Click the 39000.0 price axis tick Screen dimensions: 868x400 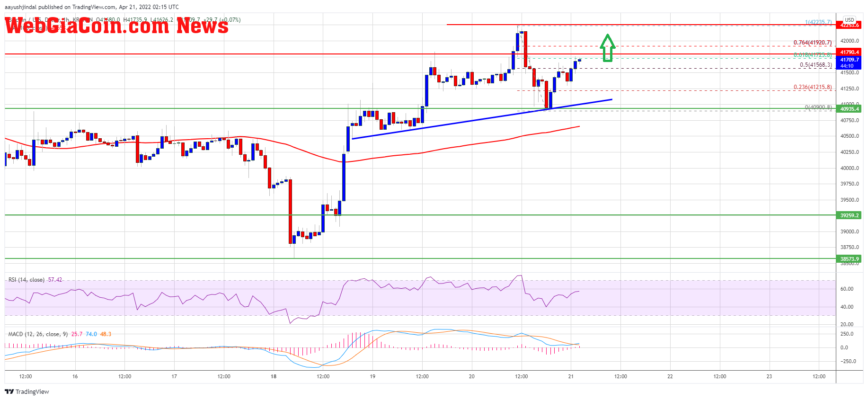click(850, 231)
